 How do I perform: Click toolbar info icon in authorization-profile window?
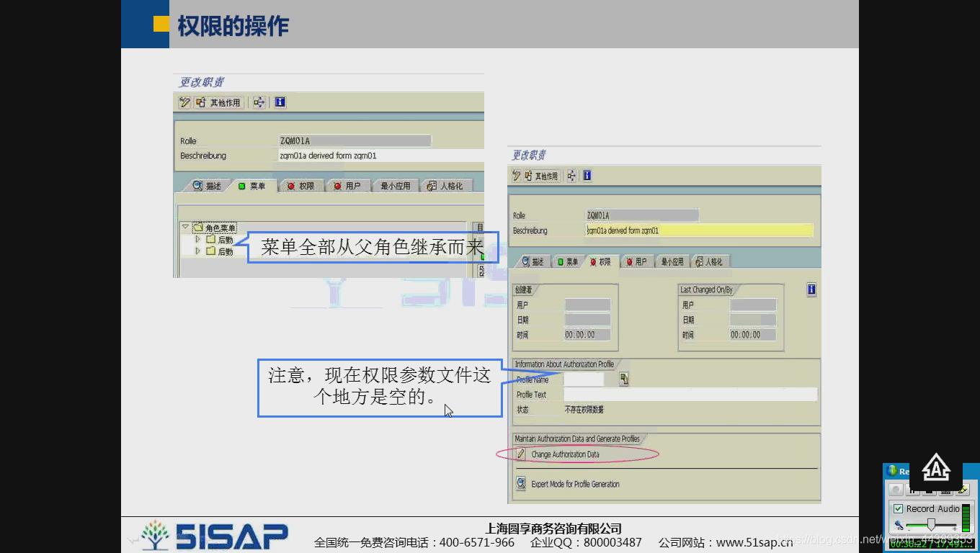coord(587,176)
